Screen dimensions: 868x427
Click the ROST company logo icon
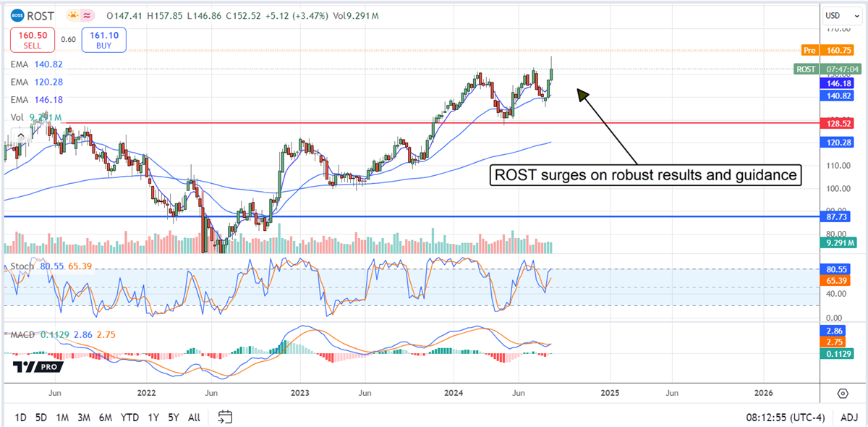20,15
